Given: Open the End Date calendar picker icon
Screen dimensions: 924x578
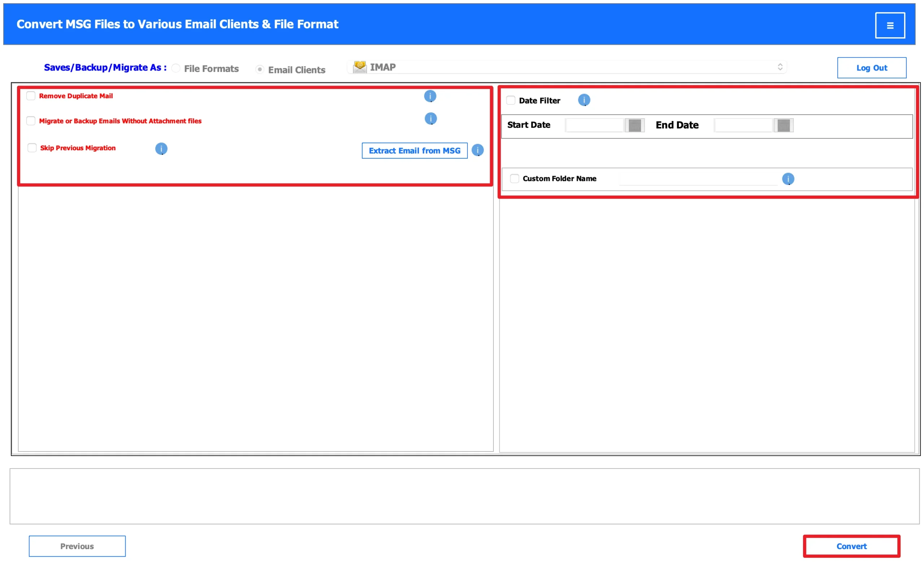Looking at the screenshot, I should tap(784, 125).
